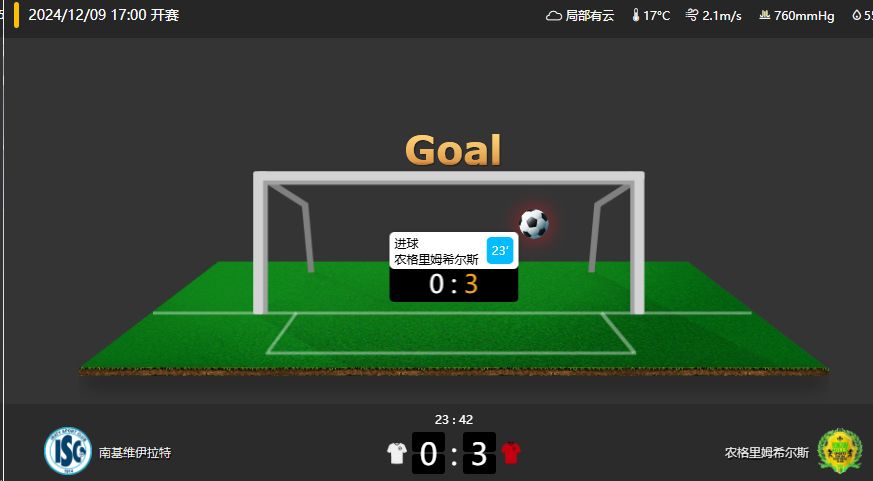Click the thermometer temperature icon
This screenshot has width=873, height=481.
click(x=636, y=15)
